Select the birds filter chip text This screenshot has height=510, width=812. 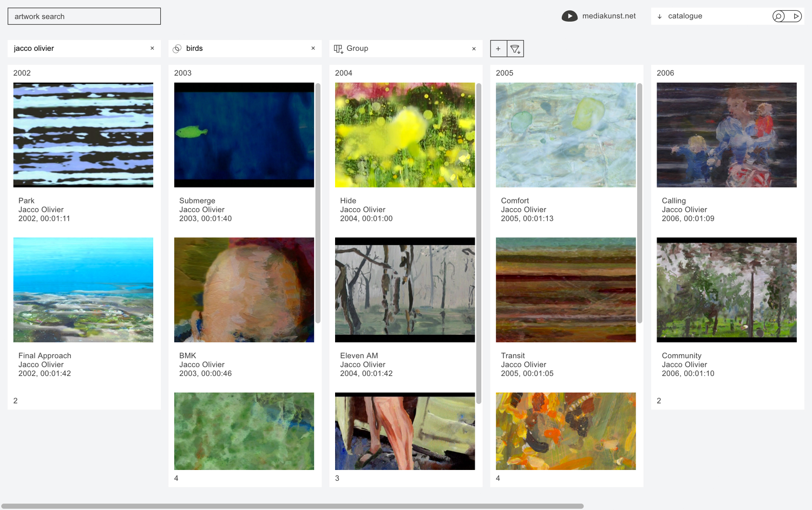194,48
